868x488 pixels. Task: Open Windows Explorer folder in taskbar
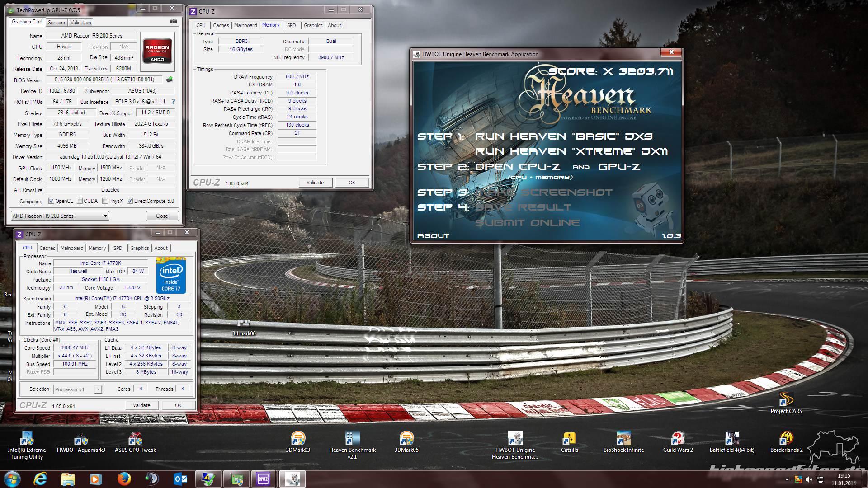pos(68,479)
